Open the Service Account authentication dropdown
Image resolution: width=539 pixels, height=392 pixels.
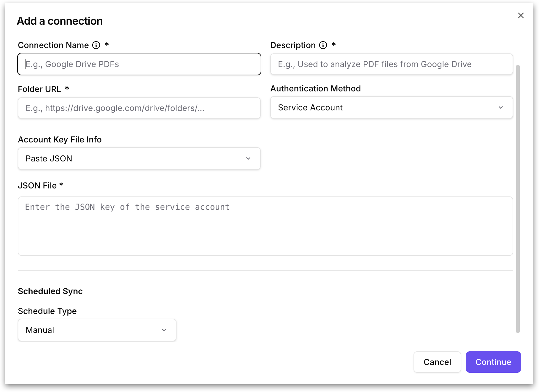[391, 107]
